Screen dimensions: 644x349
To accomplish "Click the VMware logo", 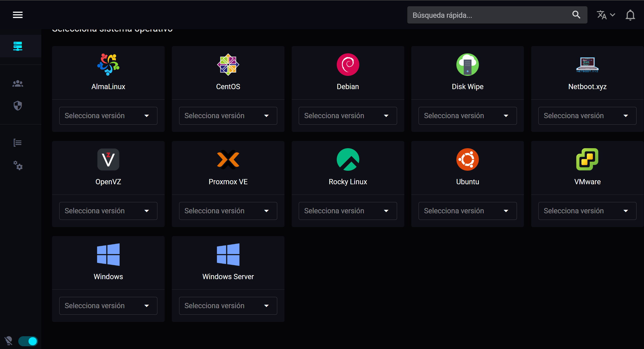I will (587, 159).
